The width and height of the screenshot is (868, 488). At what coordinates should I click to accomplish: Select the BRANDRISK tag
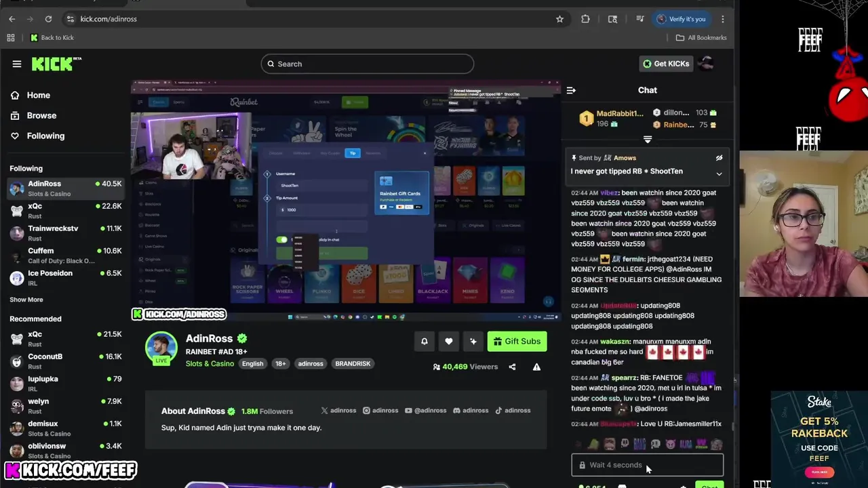(353, 364)
